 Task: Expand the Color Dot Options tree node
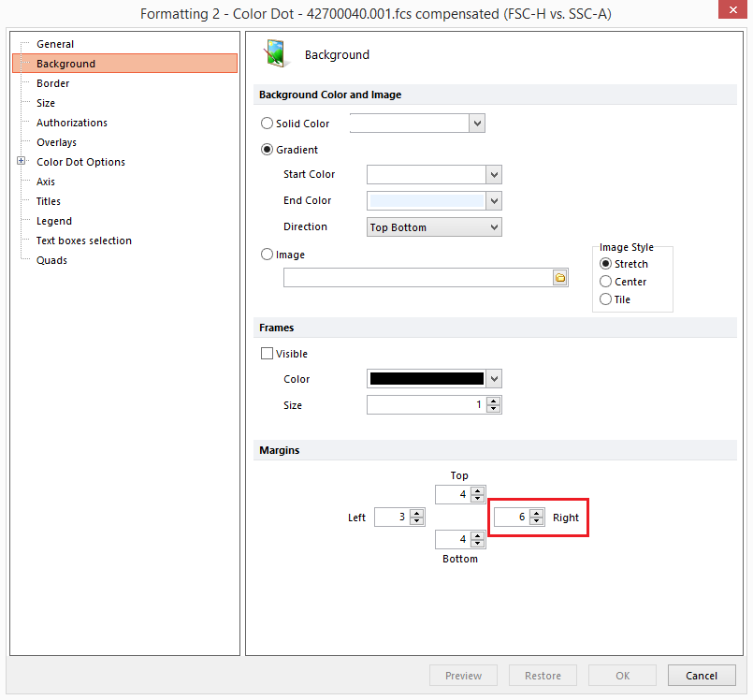pyautogui.click(x=21, y=162)
